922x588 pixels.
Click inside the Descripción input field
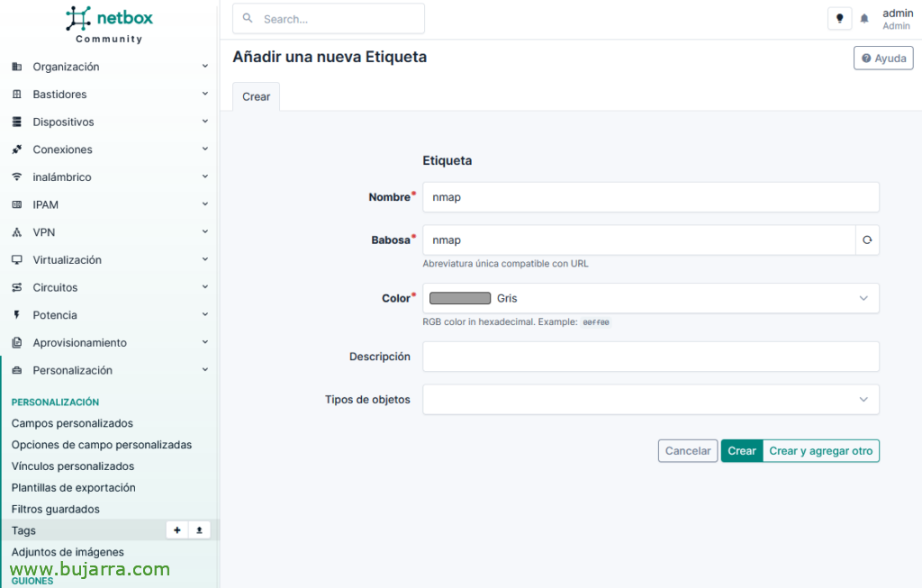click(x=650, y=357)
